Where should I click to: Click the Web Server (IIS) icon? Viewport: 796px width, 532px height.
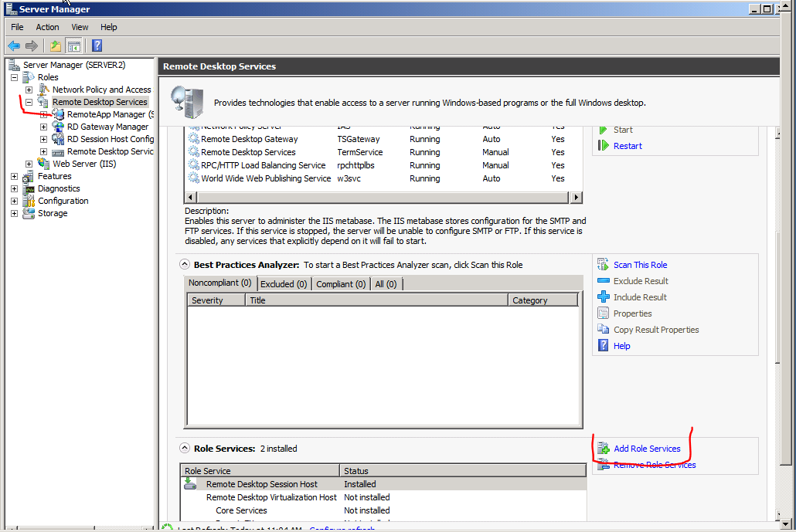pyautogui.click(x=44, y=163)
